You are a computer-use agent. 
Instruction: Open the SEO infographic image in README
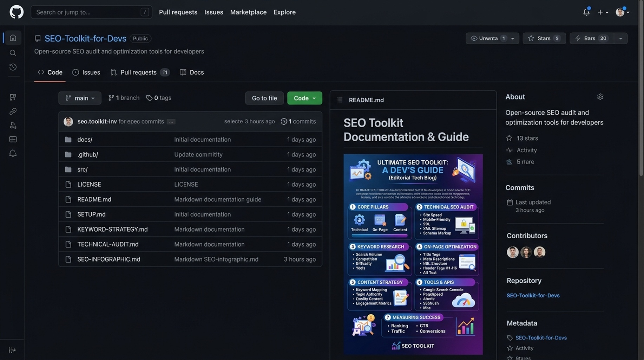point(413,254)
